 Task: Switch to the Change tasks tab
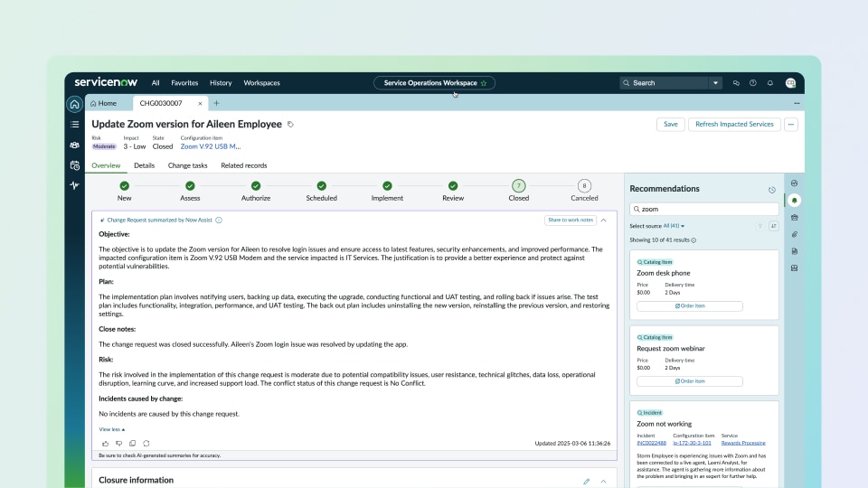click(188, 165)
